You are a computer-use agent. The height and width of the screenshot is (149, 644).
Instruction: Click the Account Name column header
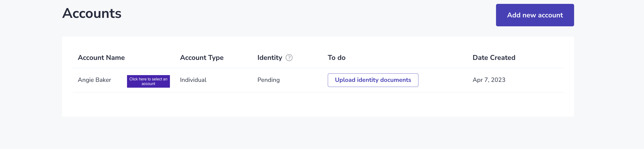[101, 58]
